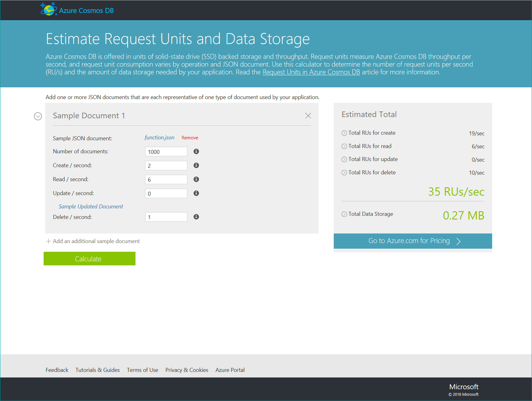Click chevron arrow on Azure.com Pricing button
This screenshot has width=532, height=401.
click(x=459, y=241)
